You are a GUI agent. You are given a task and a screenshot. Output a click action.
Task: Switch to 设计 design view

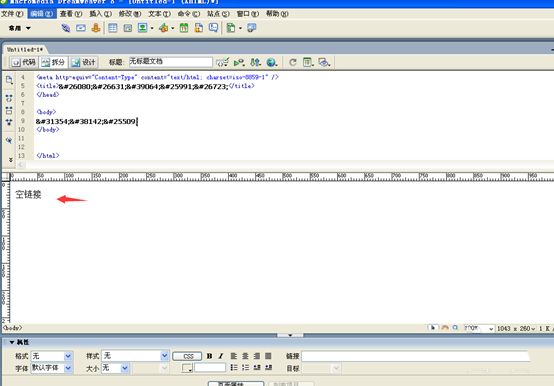[x=83, y=63]
